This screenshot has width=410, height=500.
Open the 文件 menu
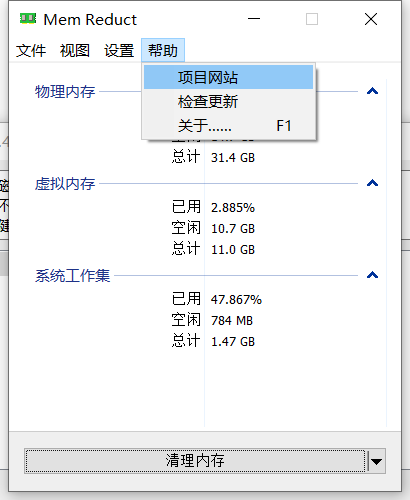click(31, 51)
